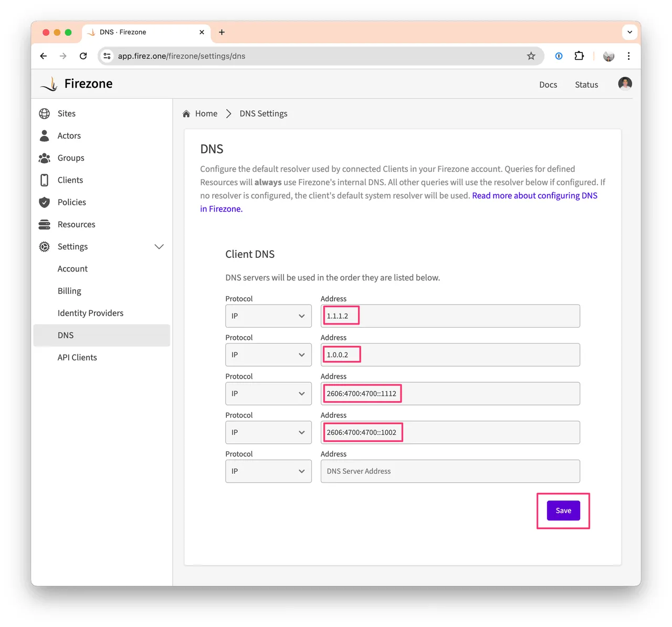Focus the address field containing 2606:4700:4700::1112

(x=450, y=394)
